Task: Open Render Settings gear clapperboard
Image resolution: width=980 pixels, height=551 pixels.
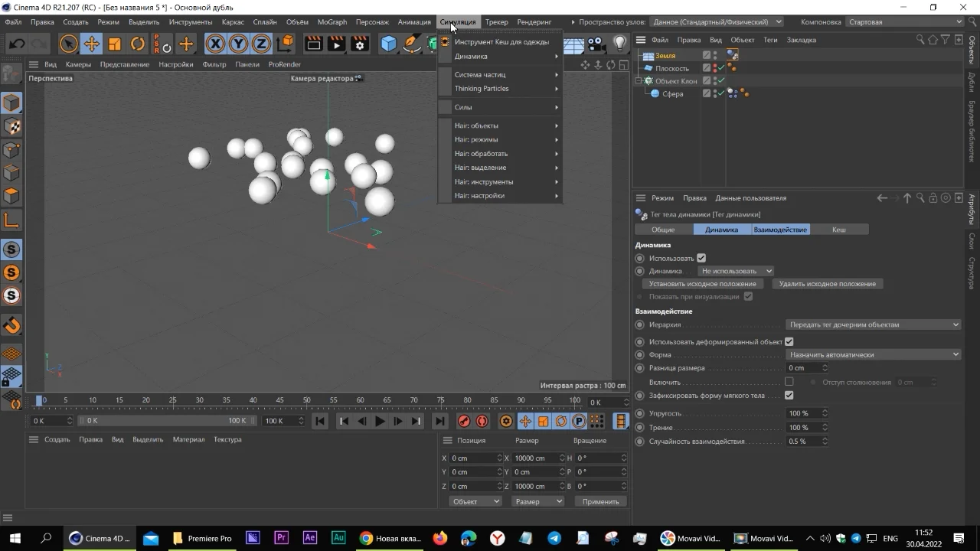Action: pyautogui.click(x=360, y=44)
